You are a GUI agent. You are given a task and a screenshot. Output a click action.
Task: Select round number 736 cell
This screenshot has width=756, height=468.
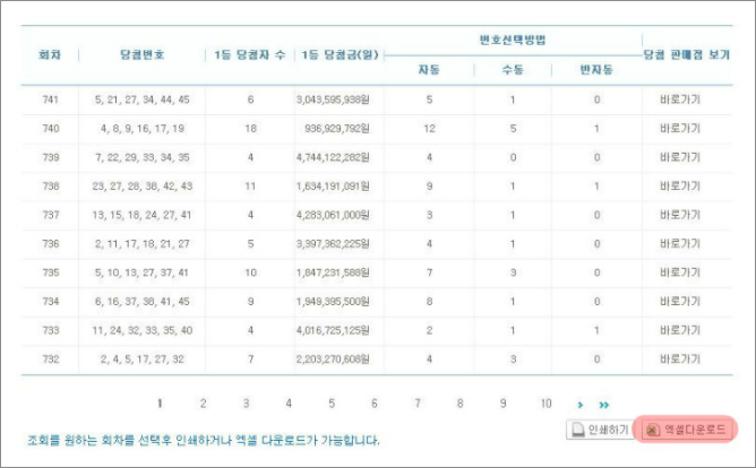coord(51,244)
